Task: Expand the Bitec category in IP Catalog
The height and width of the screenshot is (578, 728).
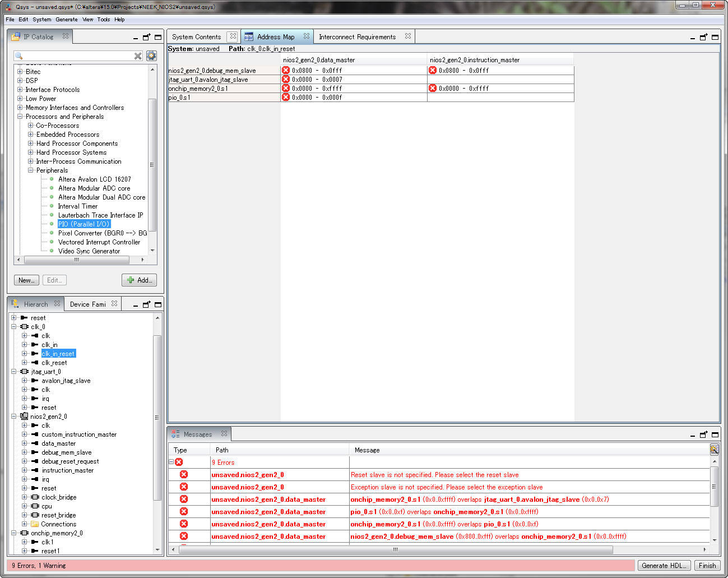Action: (20, 72)
